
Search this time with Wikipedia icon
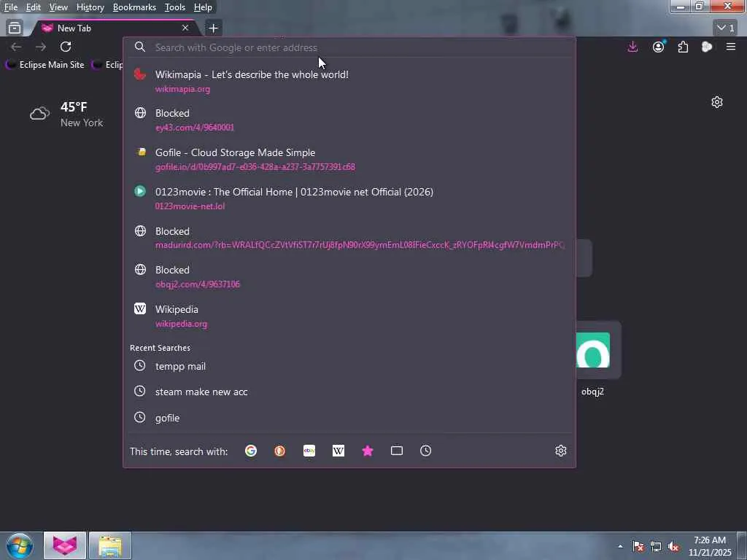[338, 451]
